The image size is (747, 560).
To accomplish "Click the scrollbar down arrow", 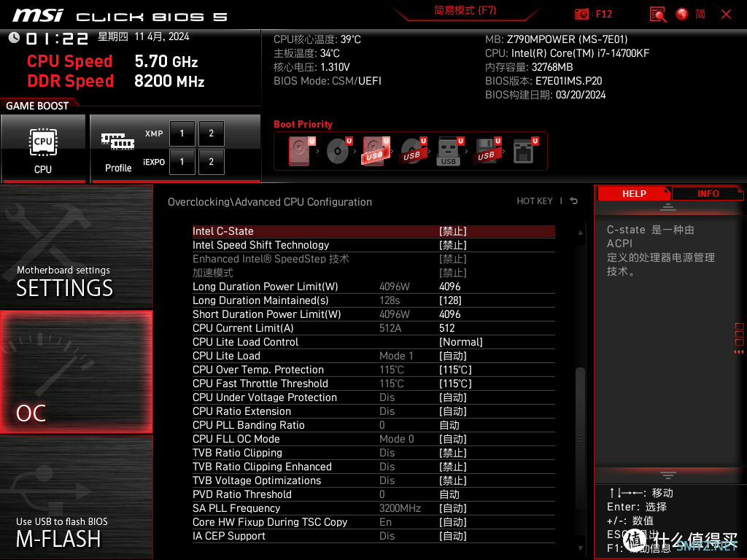I will 580,548.
